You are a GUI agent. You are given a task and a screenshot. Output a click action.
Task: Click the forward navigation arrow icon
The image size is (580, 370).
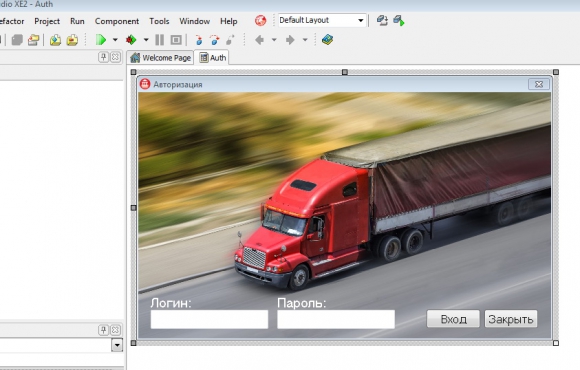tap(290, 40)
